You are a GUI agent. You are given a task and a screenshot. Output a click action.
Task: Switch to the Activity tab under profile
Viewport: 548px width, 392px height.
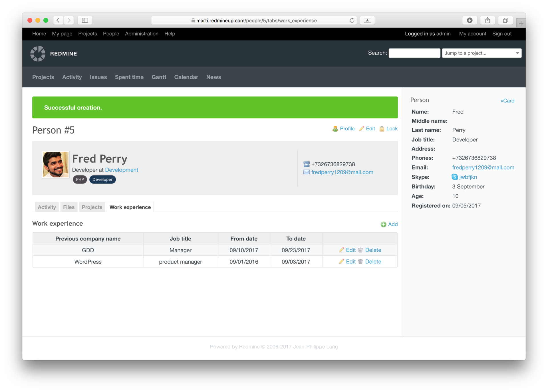(47, 207)
